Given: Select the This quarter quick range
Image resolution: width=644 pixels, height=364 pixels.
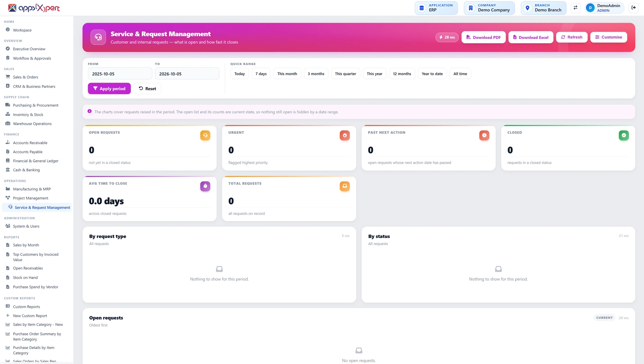Looking at the screenshot, I should (346, 74).
